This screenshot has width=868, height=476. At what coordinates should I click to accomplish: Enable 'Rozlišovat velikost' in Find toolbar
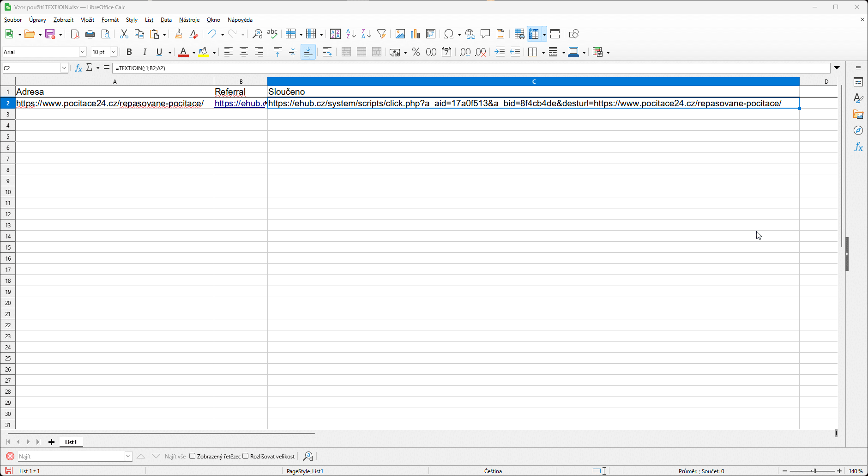point(246,456)
